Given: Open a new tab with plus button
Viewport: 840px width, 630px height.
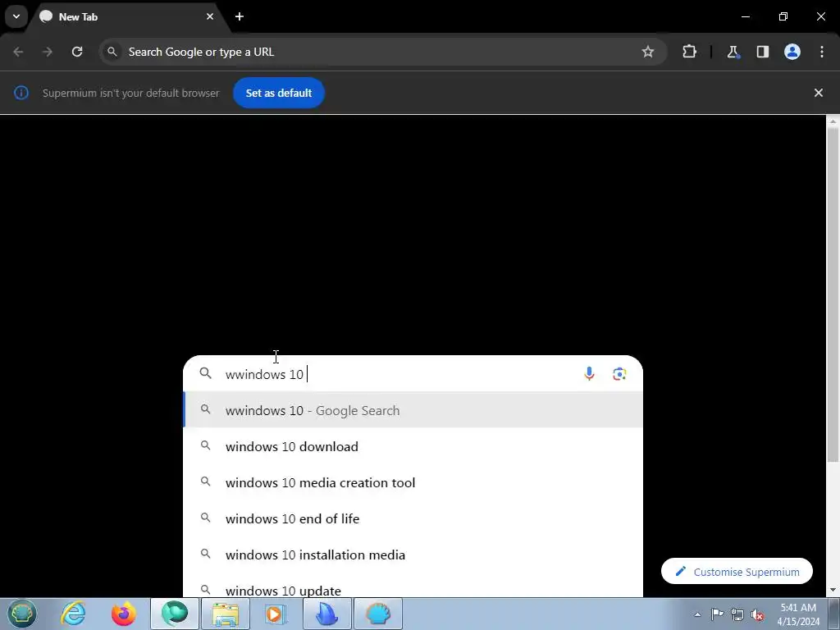Looking at the screenshot, I should tap(240, 16).
